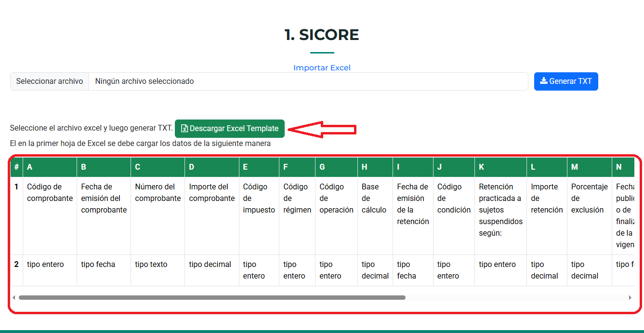The image size is (644, 333).
Task: Click the 'Importe del comprobante' cell
Action: (212, 216)
